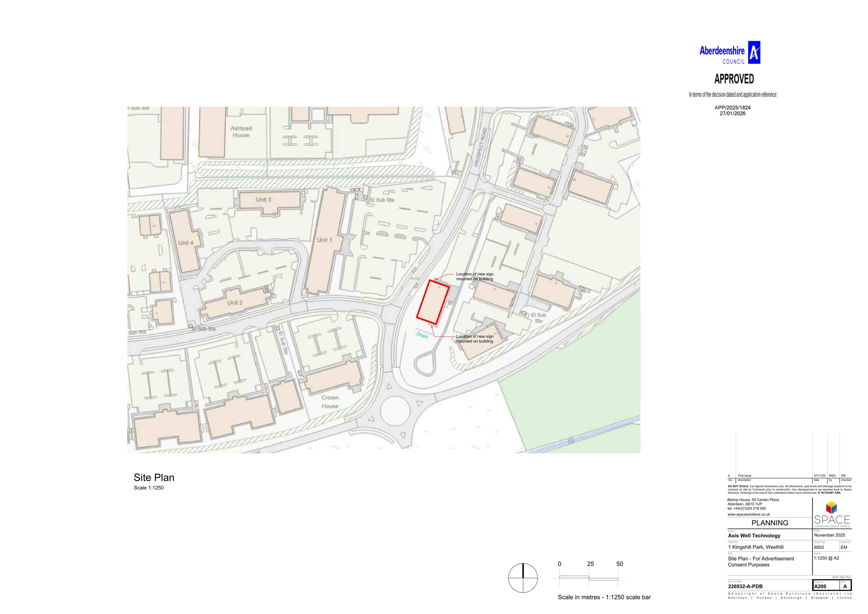Screen dimensions: 868x614
Task: Click the Unit 1 building label
Action: 324,240
